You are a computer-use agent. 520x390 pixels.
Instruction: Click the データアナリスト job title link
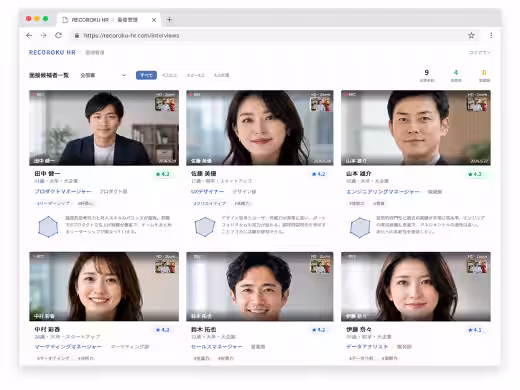(x=367, y=347)
